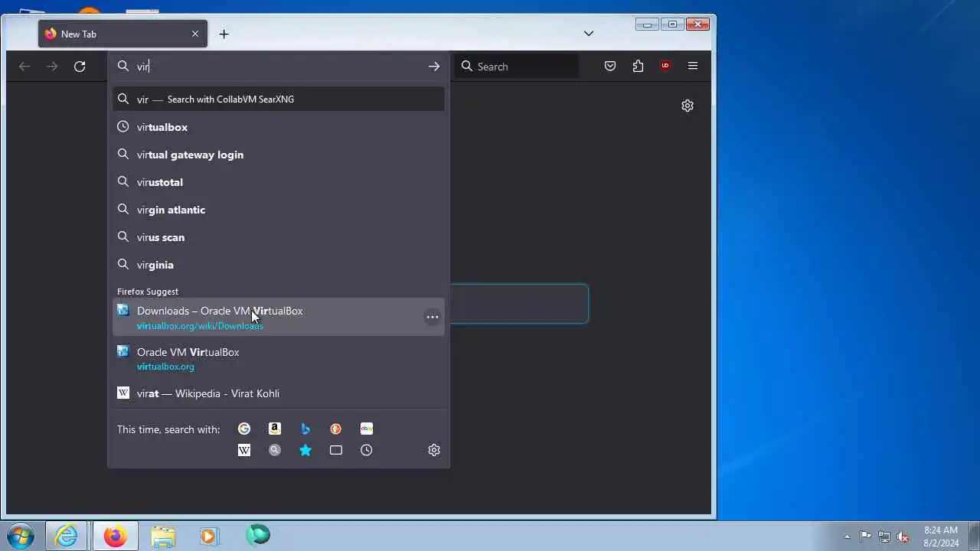Click the Go arrow in the address bar
The height and width of the screenshot is (551, 980).
(x=434, y=67)
